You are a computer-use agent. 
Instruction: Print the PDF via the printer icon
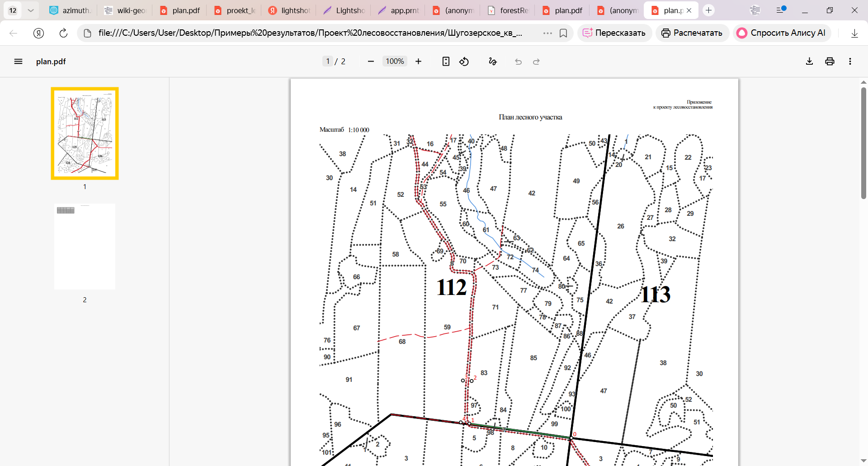[x=830, y=62]
